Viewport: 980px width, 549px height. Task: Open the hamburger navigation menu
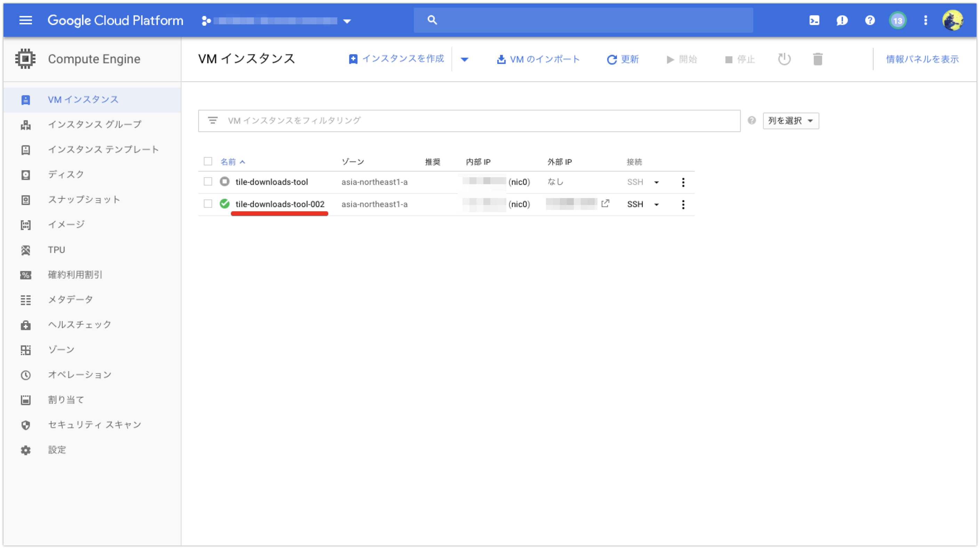tap(25, 20)
